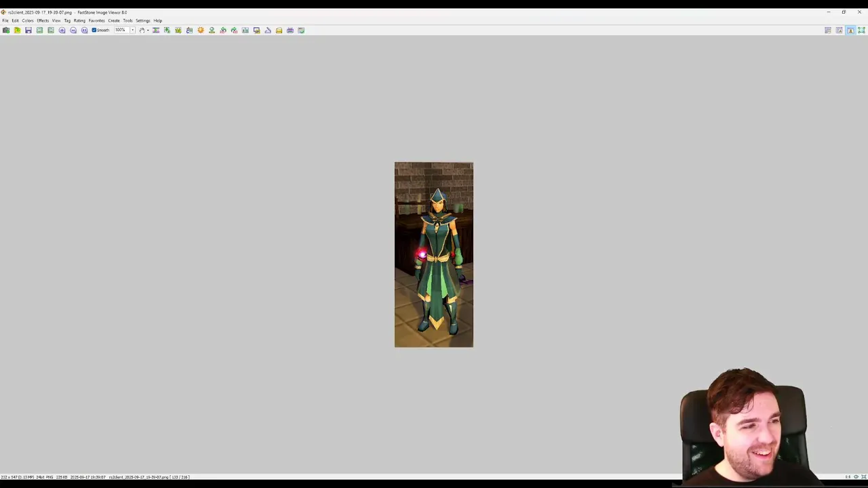The image size is (868, 488).
Task: Click the displayed character image
Action: [434, 255]
